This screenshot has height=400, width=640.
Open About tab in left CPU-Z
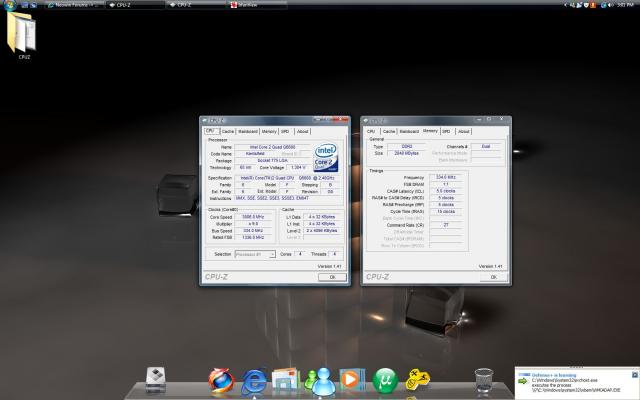tap(302, 131)
